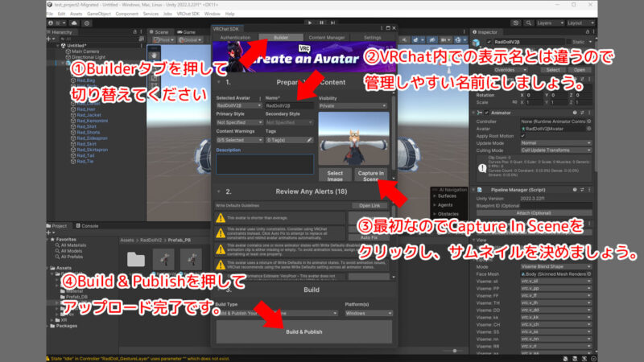
Task: Click the Pause button in Unity toolbar
Action: (x=321, y=23)
